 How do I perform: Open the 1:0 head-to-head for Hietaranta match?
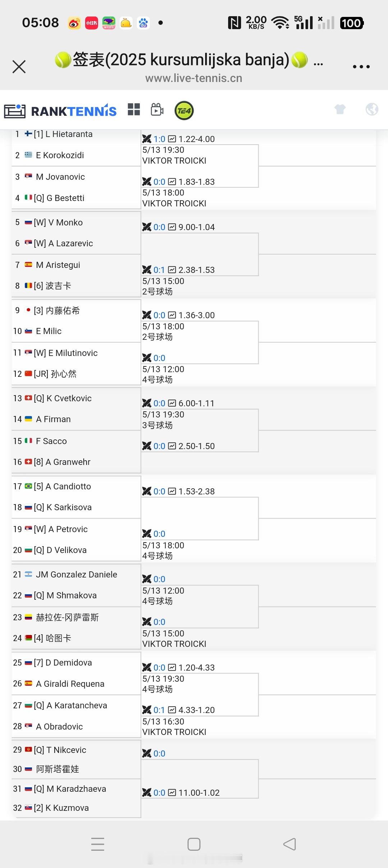point(159,139)
